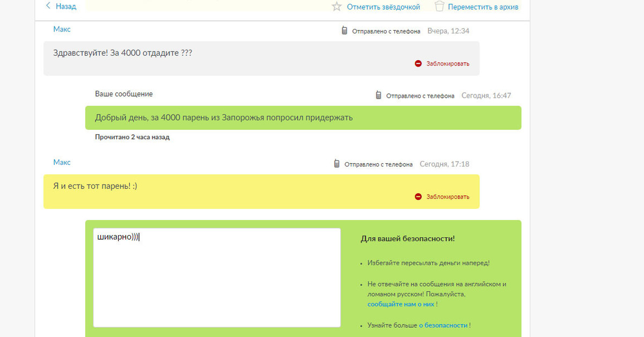Open Макс profile from first message
Image resolution: width=644 pixels, height=337 pixels.
pyautogui.click(x=62, y=30)
